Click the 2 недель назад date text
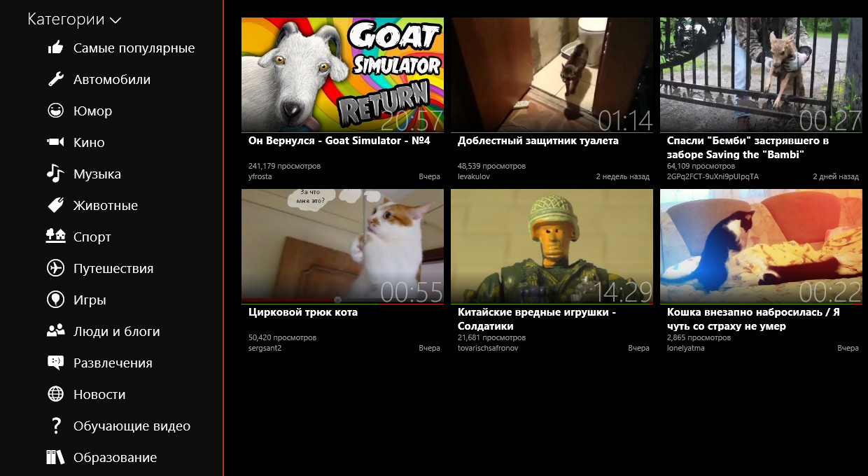Image resolution: width=868 pixels, height=476 pixels. 623,176
